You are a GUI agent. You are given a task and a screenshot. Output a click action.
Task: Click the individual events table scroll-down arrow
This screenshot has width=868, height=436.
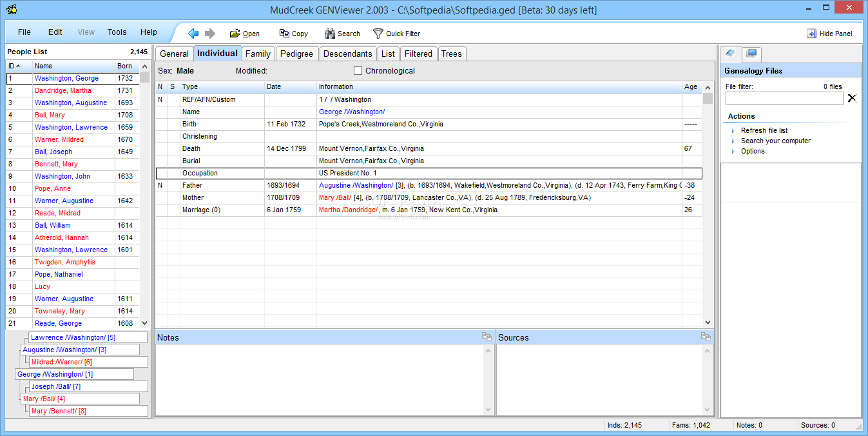[708, 322]
